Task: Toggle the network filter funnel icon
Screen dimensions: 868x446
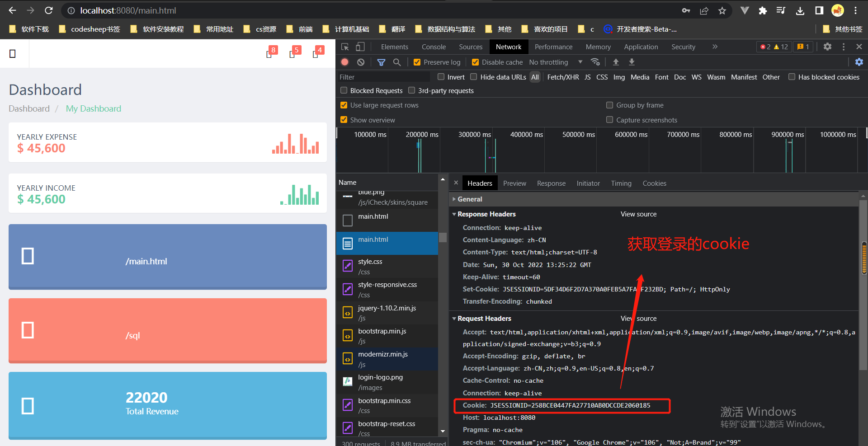Action: (x=381, y=62)
